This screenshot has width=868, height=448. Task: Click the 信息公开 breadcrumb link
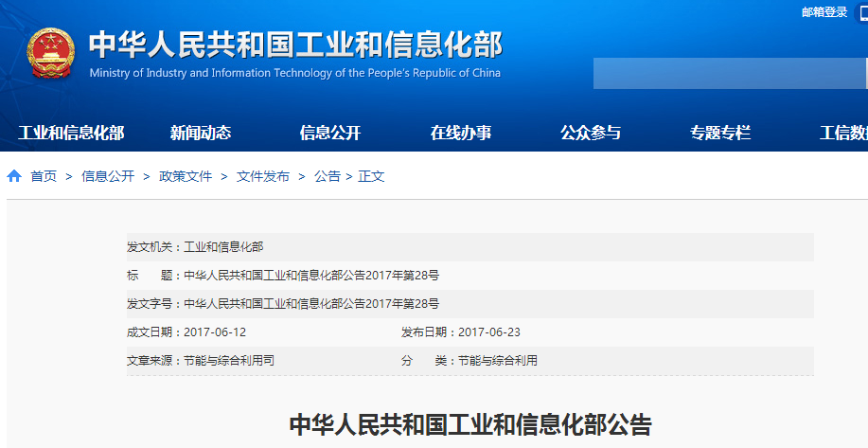pyautogui.click(x=108, y=176)
